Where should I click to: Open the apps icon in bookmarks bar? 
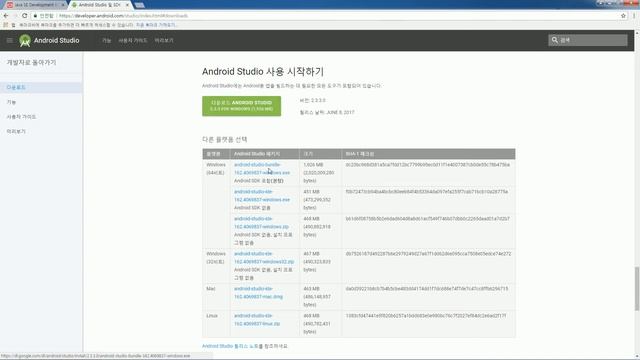click(x=6, y=25)
